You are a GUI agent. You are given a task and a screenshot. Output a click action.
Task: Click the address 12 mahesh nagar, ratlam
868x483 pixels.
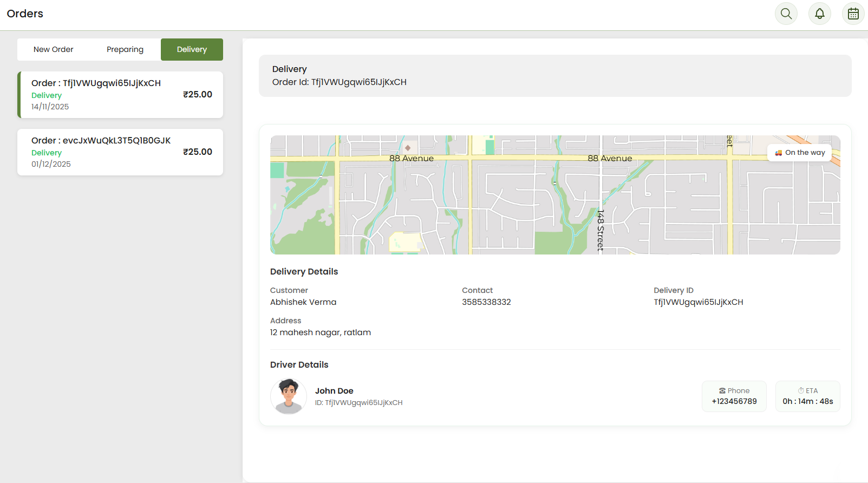tap(321, 332)
